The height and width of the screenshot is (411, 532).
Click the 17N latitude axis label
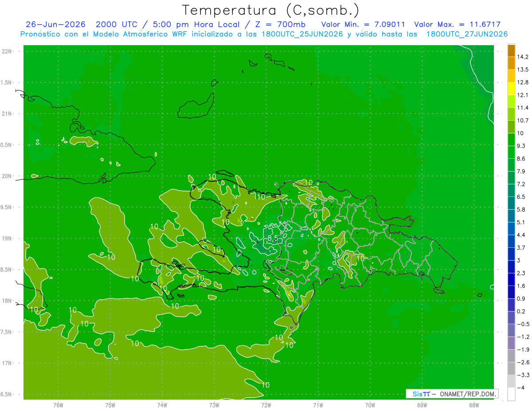click(7, 363)
